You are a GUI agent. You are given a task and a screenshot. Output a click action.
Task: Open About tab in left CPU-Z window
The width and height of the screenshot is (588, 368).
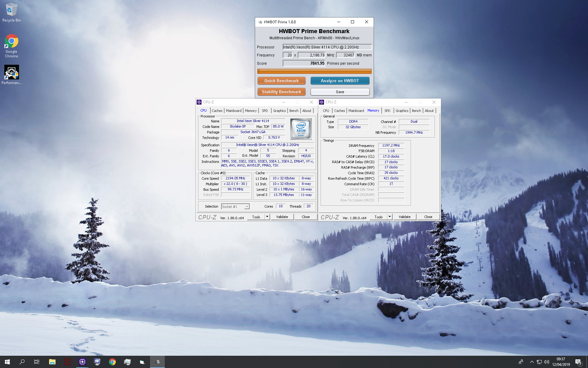point(307,111)
